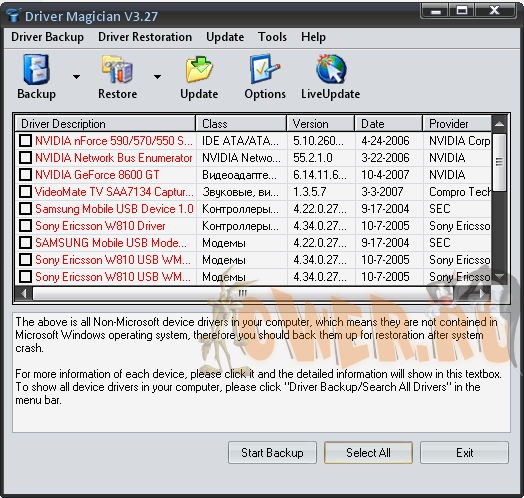Check Samsung Mobile USB Device 1.0 checkbox
Screen dimensions: 524x498
click(25, 209)
